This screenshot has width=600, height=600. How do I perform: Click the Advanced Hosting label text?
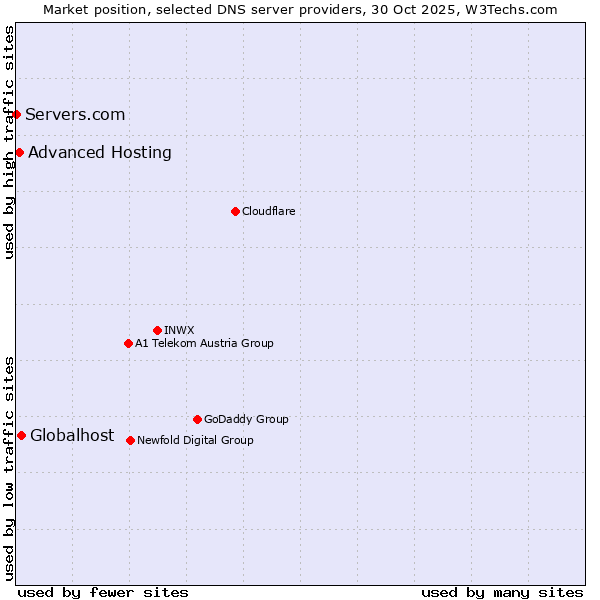tap(100, 152)
